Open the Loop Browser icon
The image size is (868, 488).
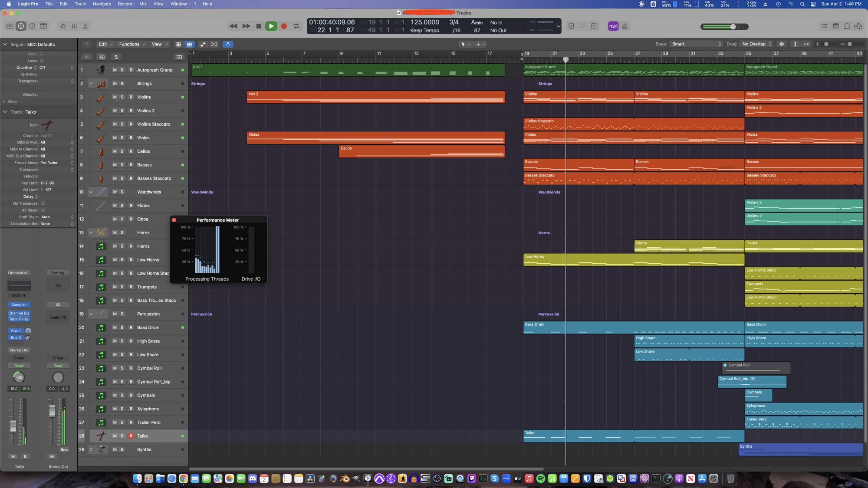tap(847, 26)
